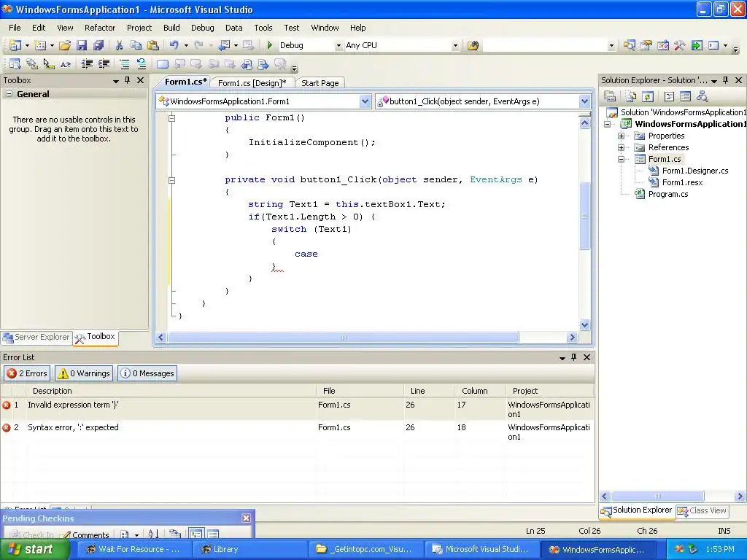Undo the last action via the toolbar

[174, 45]
